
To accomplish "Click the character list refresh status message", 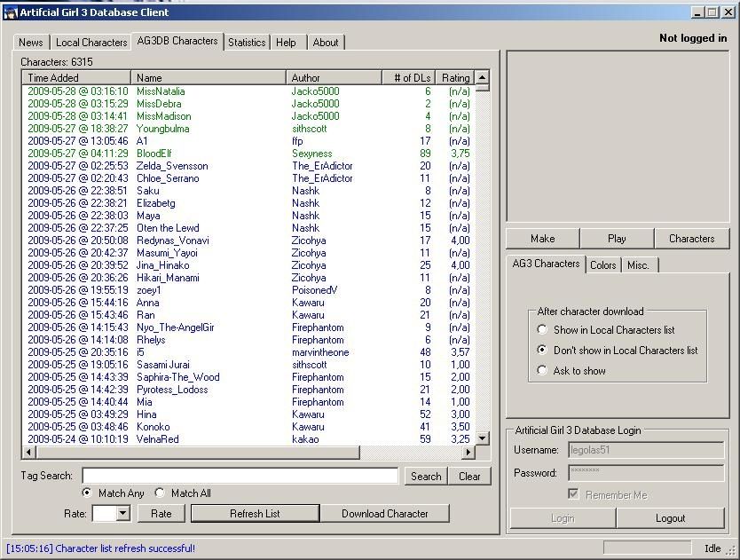I will coord(100,548).
